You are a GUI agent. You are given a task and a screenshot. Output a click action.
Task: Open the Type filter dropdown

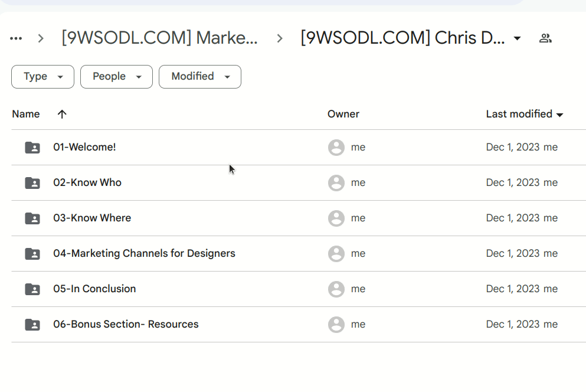[42, 77]
